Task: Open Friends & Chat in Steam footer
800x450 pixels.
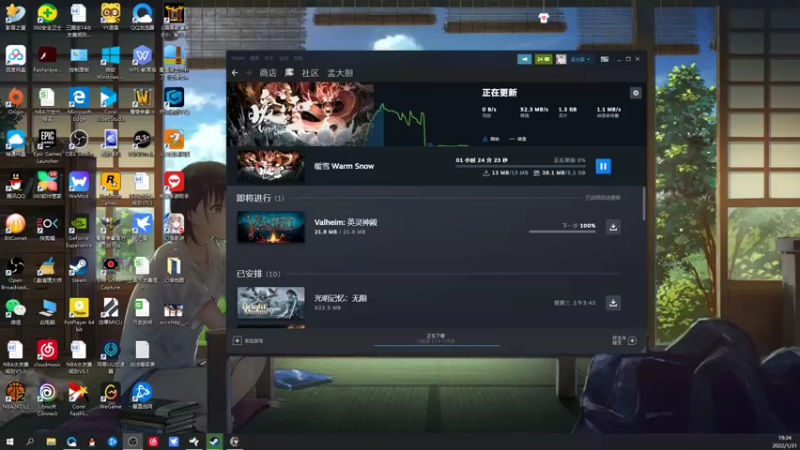Action: pos(624,340)
